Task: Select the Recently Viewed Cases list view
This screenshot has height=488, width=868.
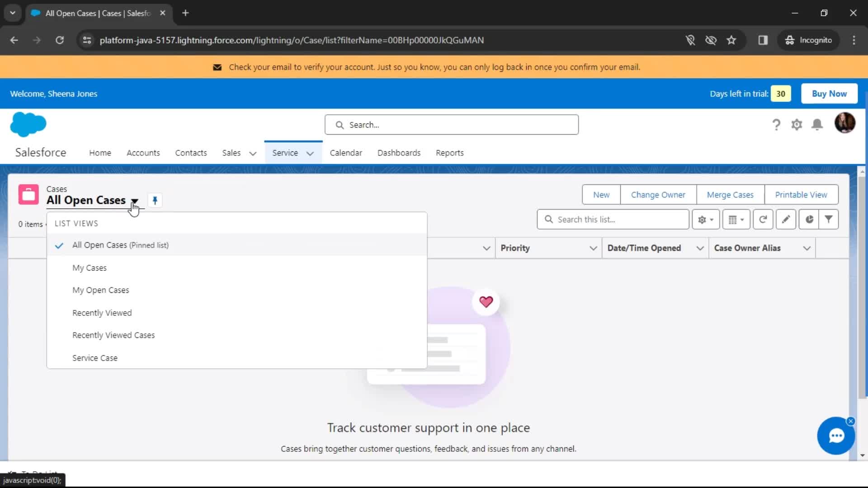Action: pyautogui.click(x=237, y=335)
